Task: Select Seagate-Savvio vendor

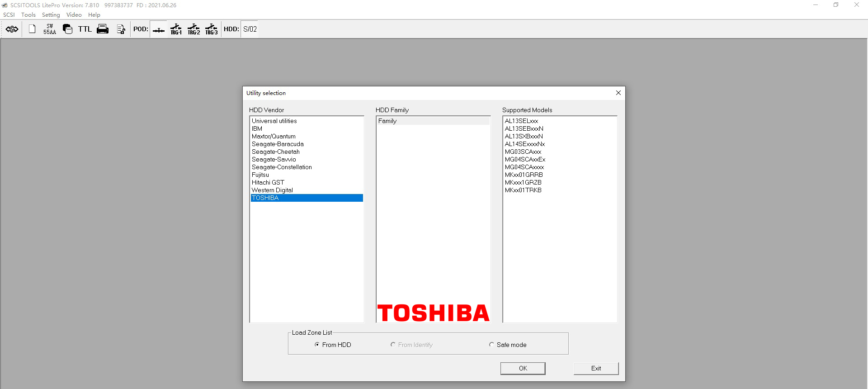Action: coord(307,159)
